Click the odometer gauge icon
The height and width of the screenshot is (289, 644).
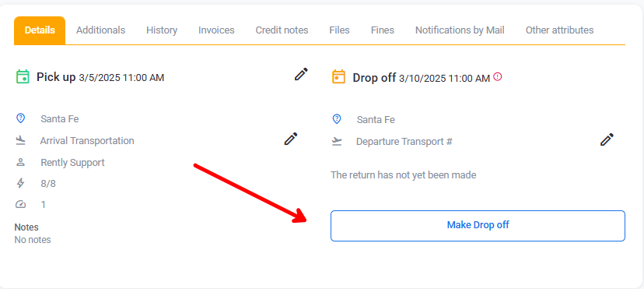click(20, 204)
